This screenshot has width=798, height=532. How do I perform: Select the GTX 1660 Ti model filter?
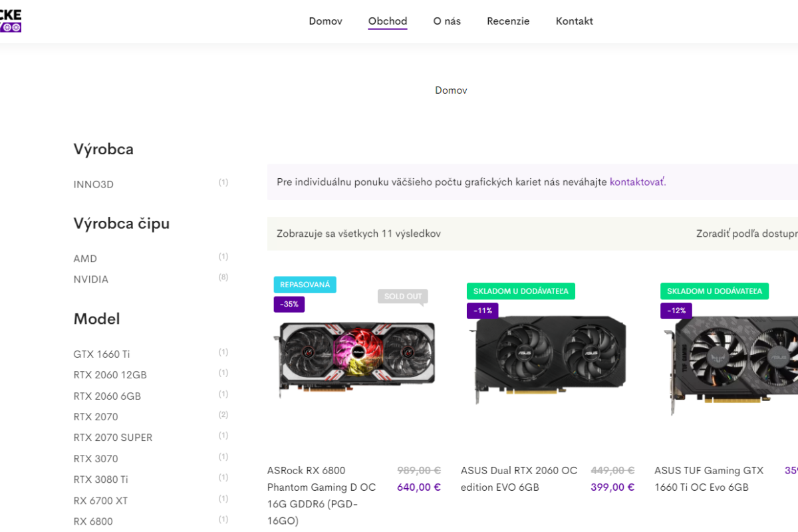click(x=102, y=354)
